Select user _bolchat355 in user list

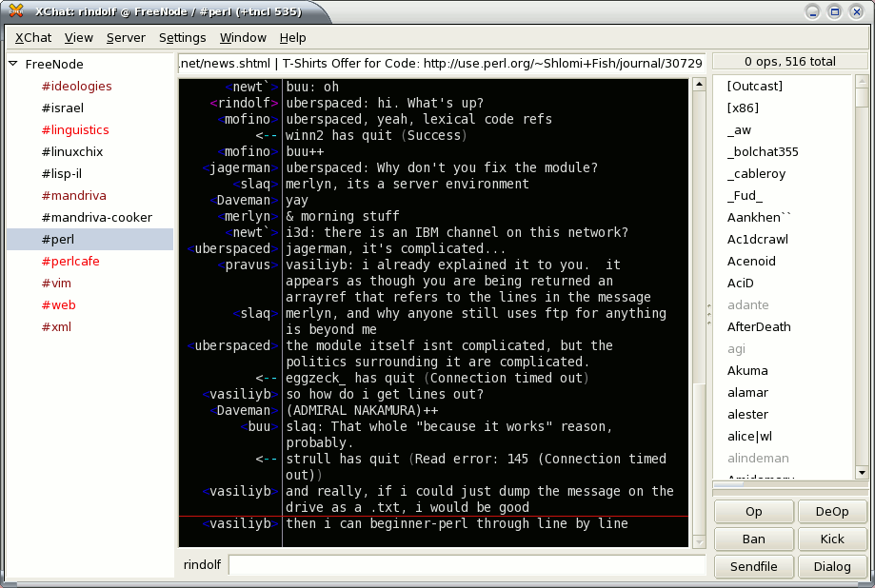(x=763, y=151)
